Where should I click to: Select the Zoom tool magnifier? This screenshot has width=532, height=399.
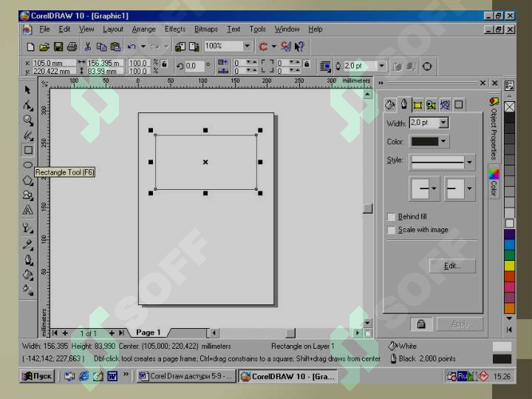click(28, 120)
